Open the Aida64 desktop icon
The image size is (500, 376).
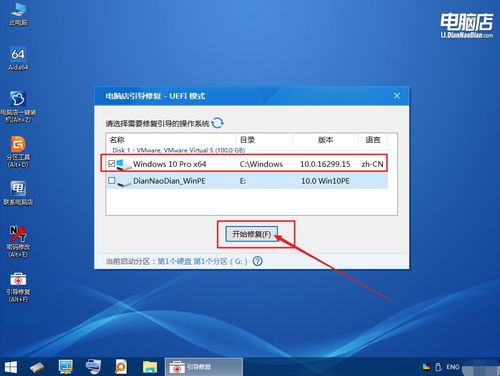point(18,58)
